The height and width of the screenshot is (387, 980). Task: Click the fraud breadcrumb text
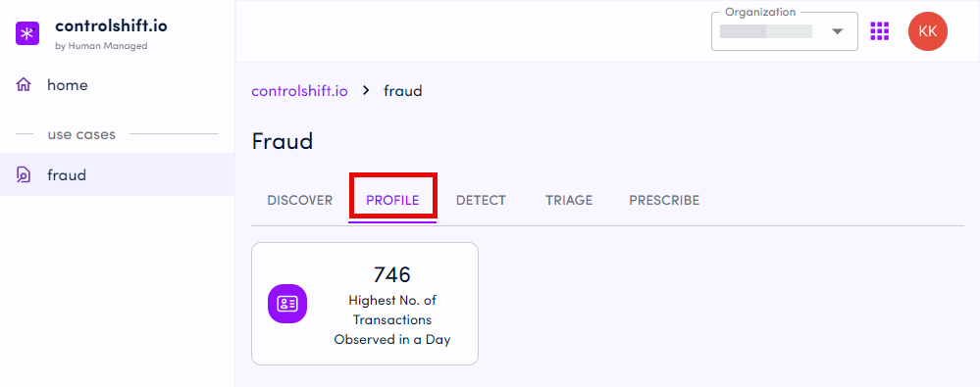coord(403,91)
